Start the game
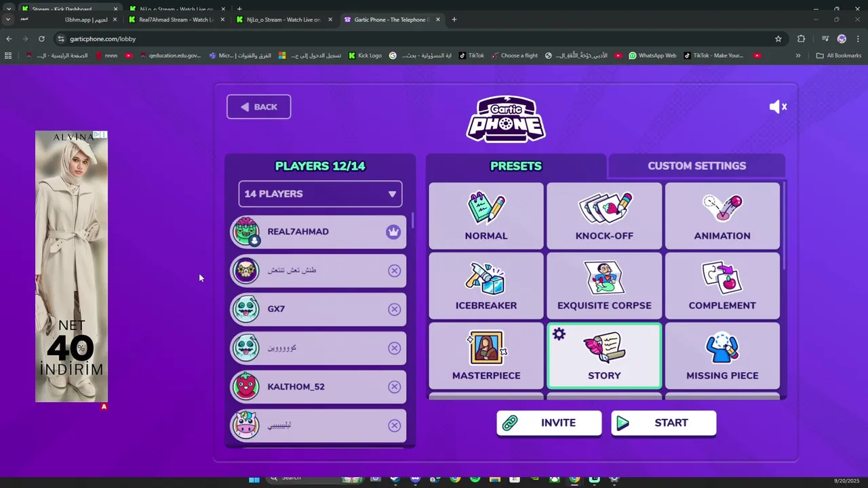 pyautogui.click(x=663, y=422)
